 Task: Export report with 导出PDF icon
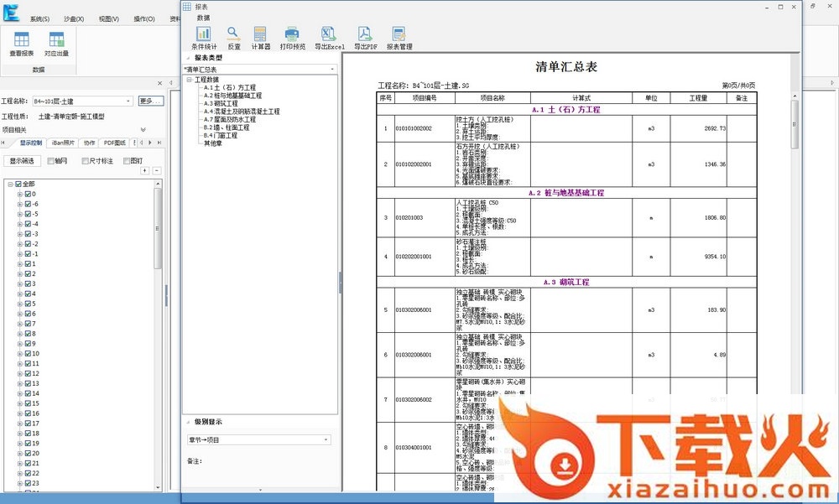tap(365, 37)
